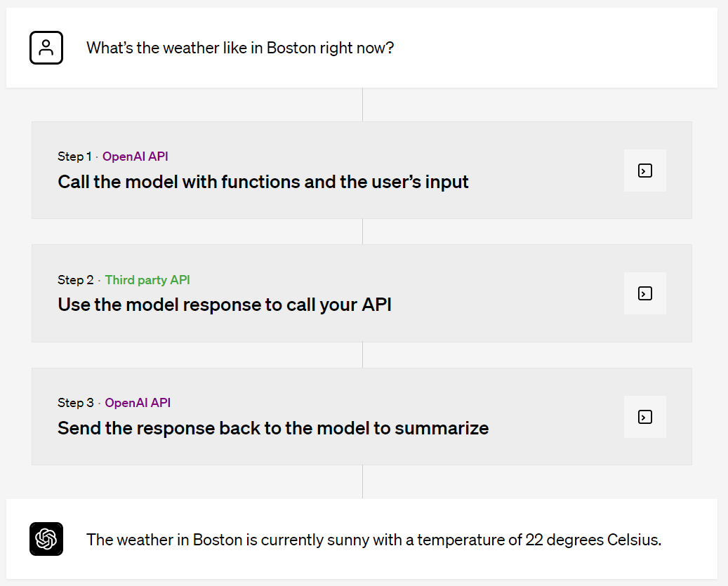
Task: Click the 'Step 2' label text
Action: click(x=75, y=280)
